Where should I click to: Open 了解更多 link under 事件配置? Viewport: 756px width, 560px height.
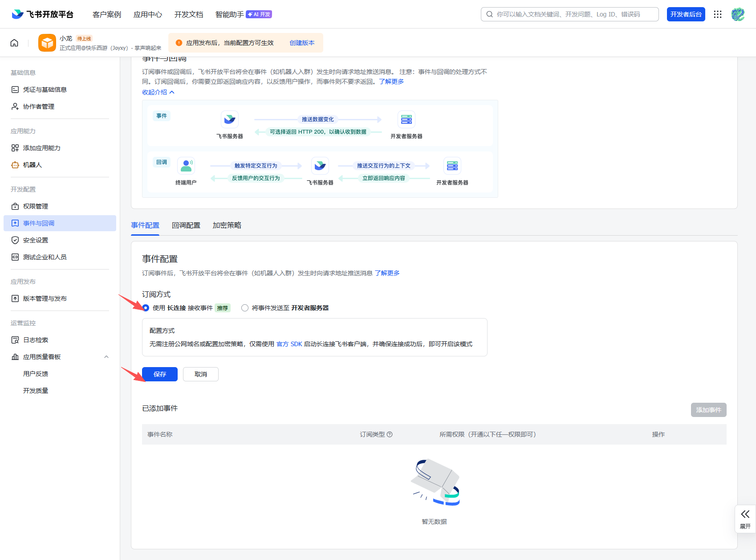pyautogui.click(x=387, y=273)
